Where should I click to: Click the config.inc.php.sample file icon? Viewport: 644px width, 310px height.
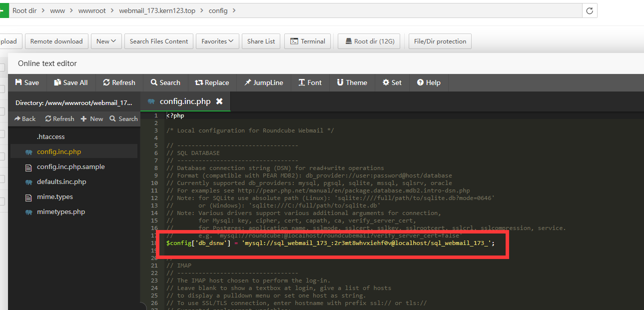[28, 167]
